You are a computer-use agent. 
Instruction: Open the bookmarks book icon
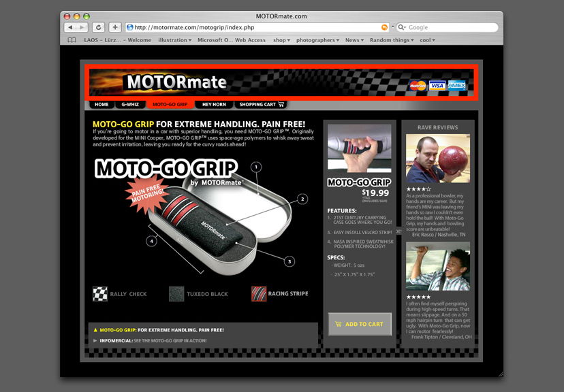point(72,40)
